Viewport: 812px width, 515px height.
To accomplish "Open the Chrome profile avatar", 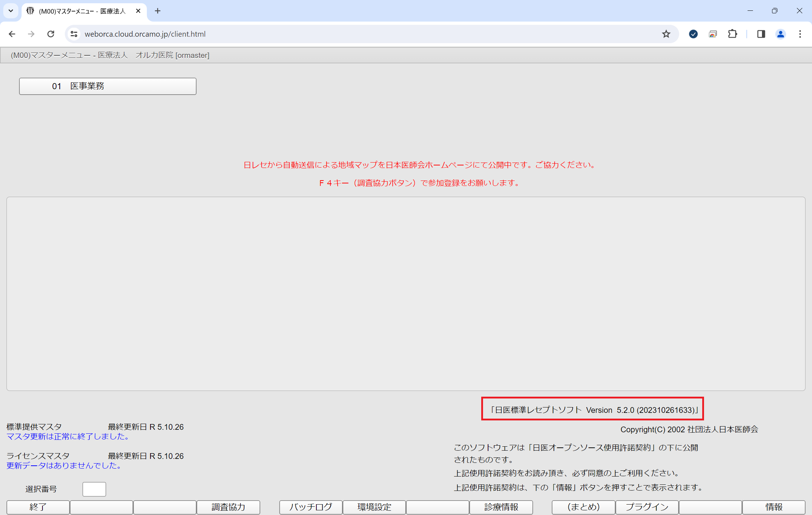I will (780, 34).
